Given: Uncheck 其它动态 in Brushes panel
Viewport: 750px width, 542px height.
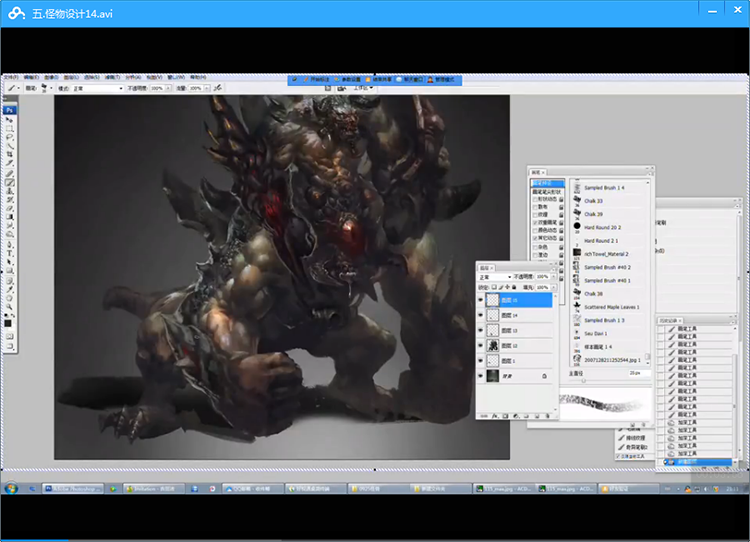Looking at the screenshot, I should pyautogui.click(x=535, y=238).
